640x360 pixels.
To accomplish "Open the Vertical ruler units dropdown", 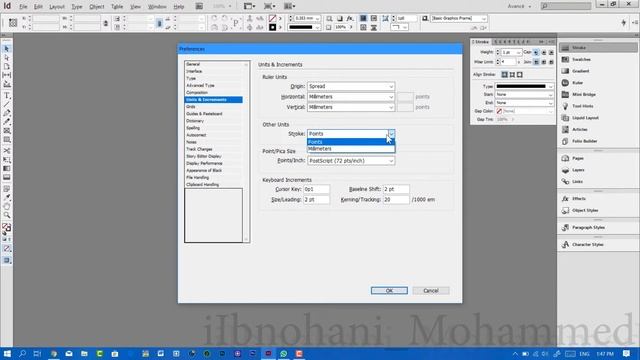I will pyautogui.click(x=351, y=107).
